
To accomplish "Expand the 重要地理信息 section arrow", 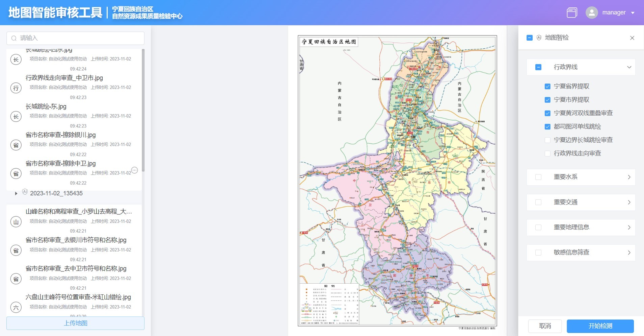I will point(629,227).
